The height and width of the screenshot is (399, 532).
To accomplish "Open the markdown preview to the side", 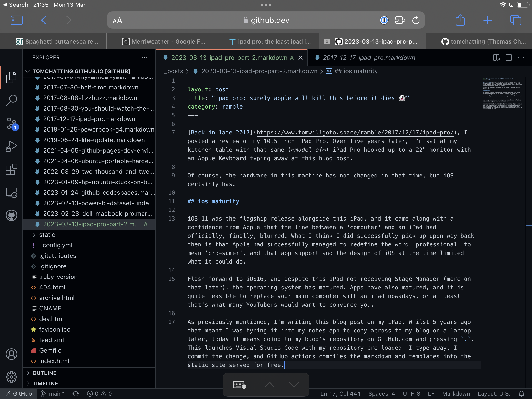I will 496,58.
